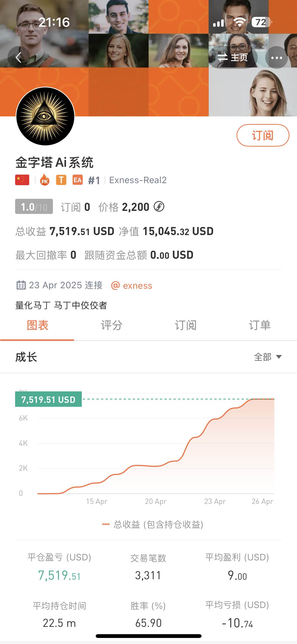The height and width of the screenshot is (644, 297).
Task: Tap the 1.0/10 rating score badge
Action: [34, 207]
